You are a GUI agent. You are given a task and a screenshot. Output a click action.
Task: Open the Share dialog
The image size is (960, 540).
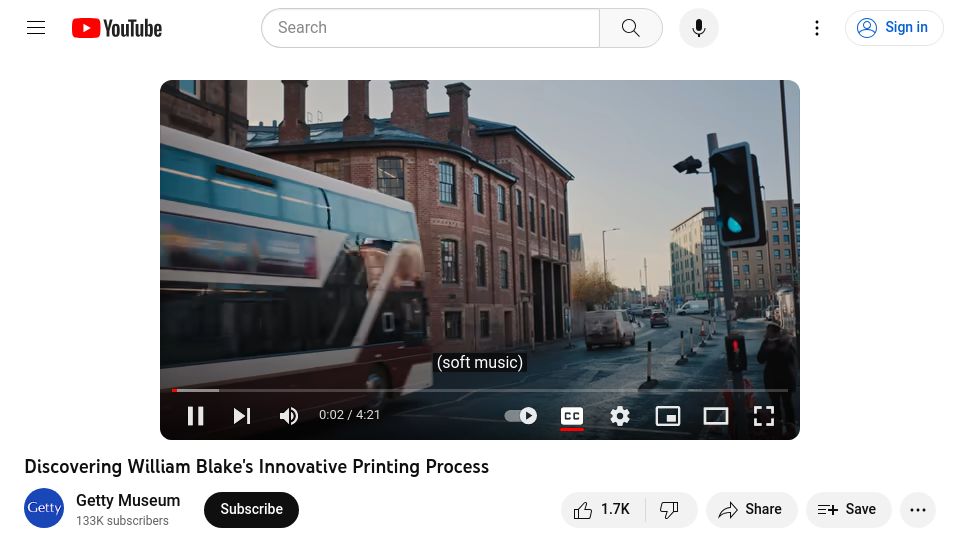(x=751, y=509)
